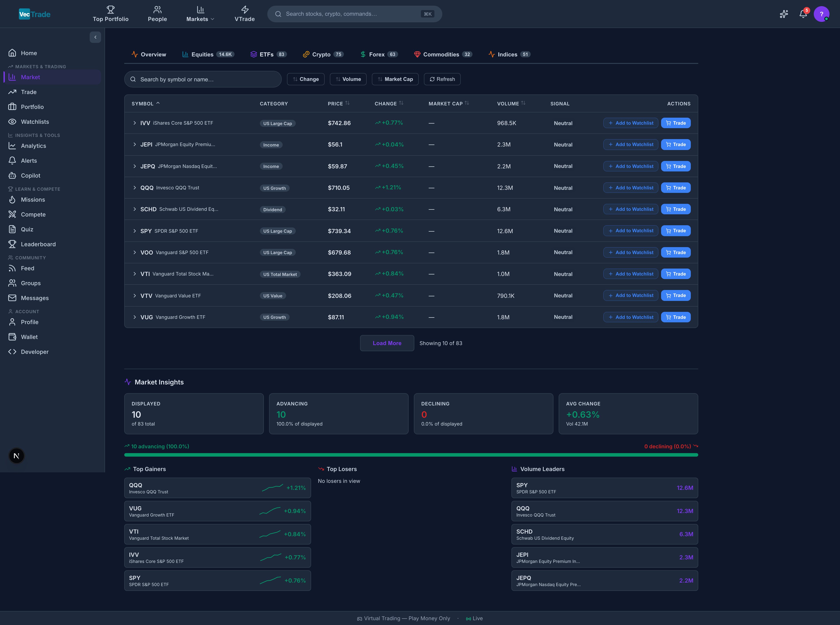The height and width of the screenshot is (625, 840).
Task: Open Messages in the sidebar
Action: (52, 298)
